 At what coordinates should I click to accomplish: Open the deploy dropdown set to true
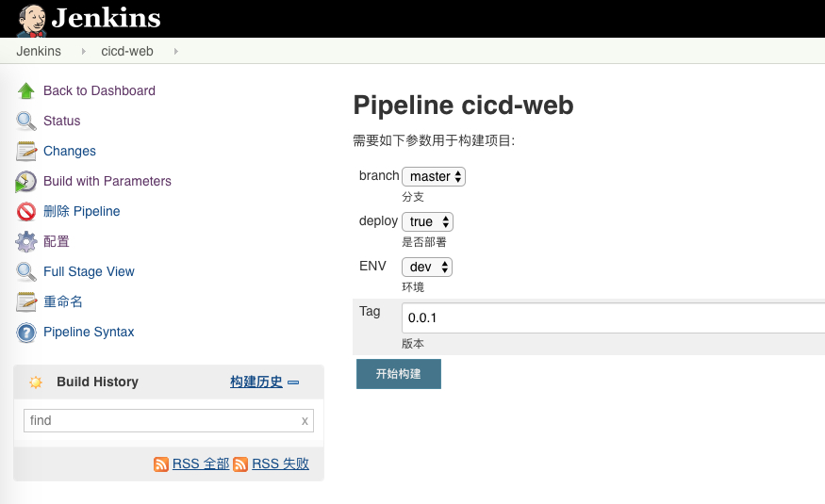(427, 221)
